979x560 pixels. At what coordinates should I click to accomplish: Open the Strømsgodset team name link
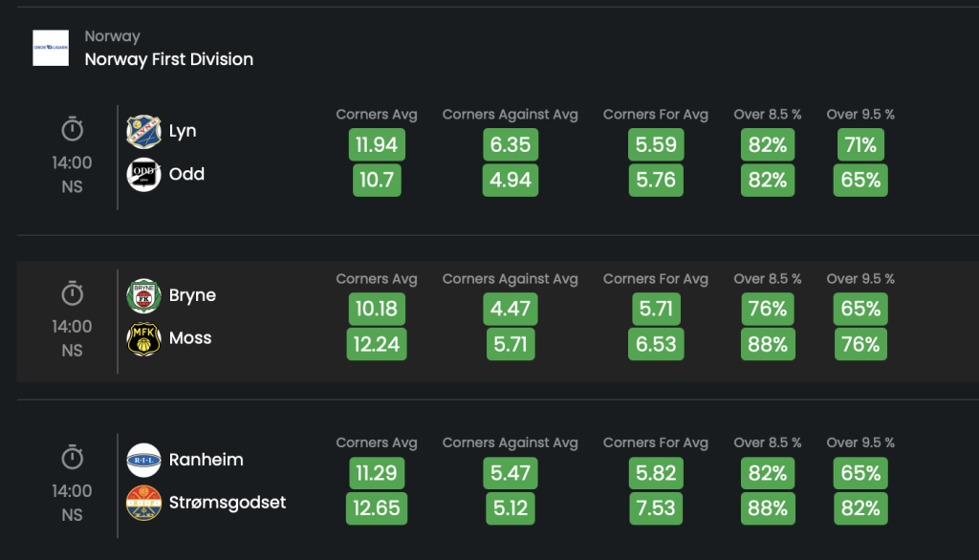(228, 503)
